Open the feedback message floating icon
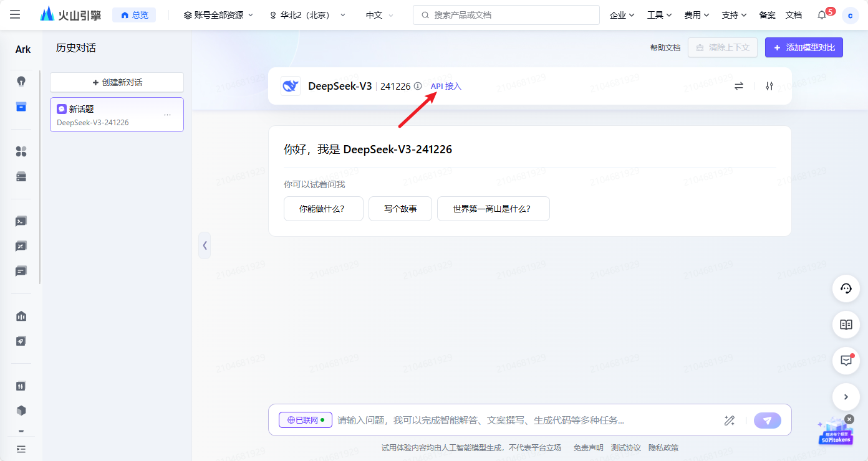Viewport: 868px width, 461px height. tap(846, 361)
